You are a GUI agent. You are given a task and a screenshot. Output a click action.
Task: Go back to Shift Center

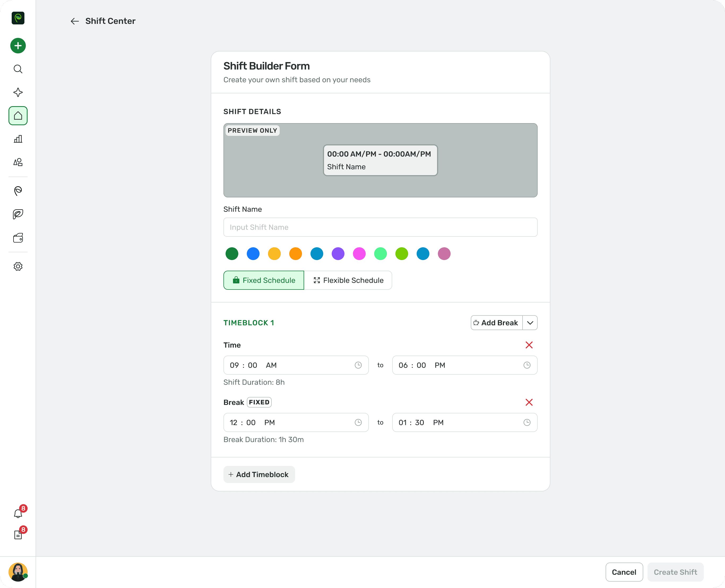[x=75, y=21]
